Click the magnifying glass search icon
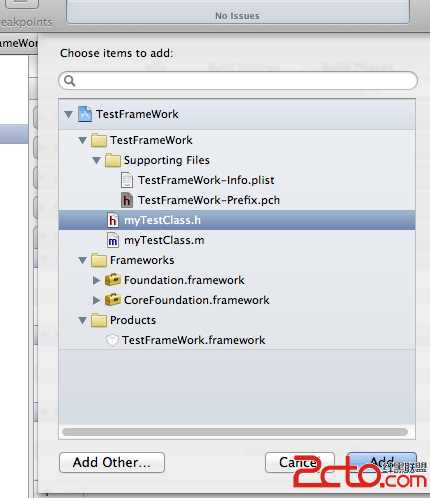The height and width of the screenshot is (498, 430). (70, 80)
